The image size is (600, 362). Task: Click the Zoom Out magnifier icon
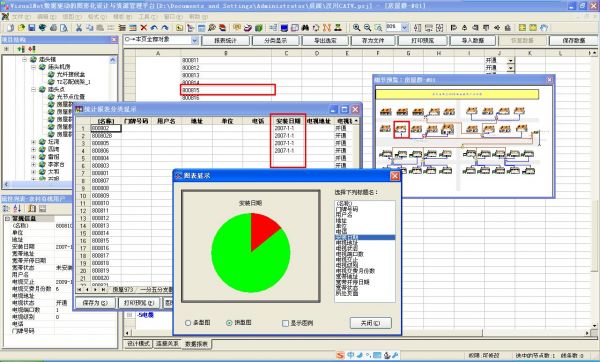click(367, 28)
